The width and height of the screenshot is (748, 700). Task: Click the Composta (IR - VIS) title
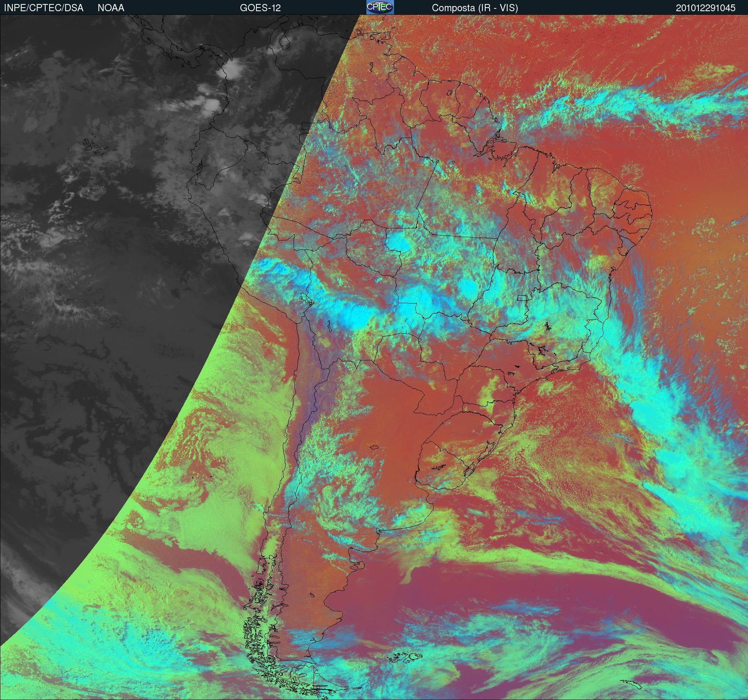[475, 8]
